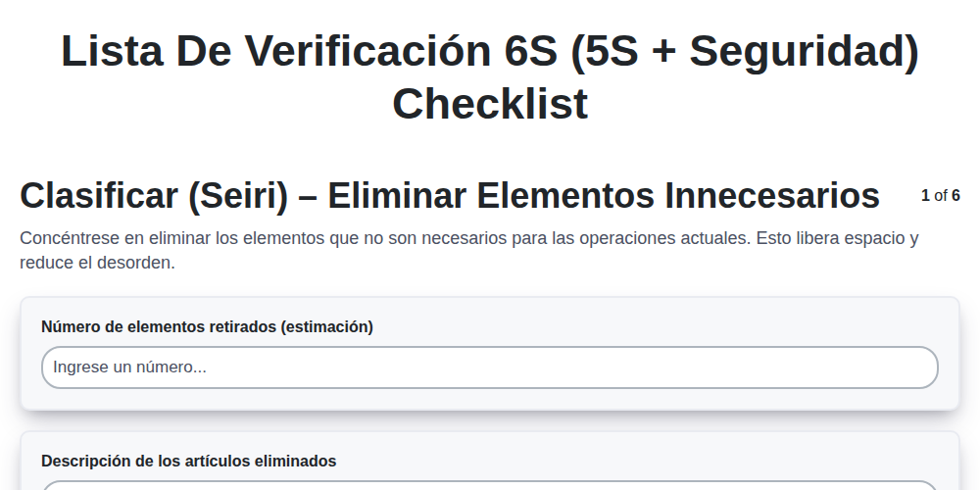The width and height of the screenshot is (980, 490).
Task: Click the "Esto libera espacio y" sentence
Action: (838, 238)
